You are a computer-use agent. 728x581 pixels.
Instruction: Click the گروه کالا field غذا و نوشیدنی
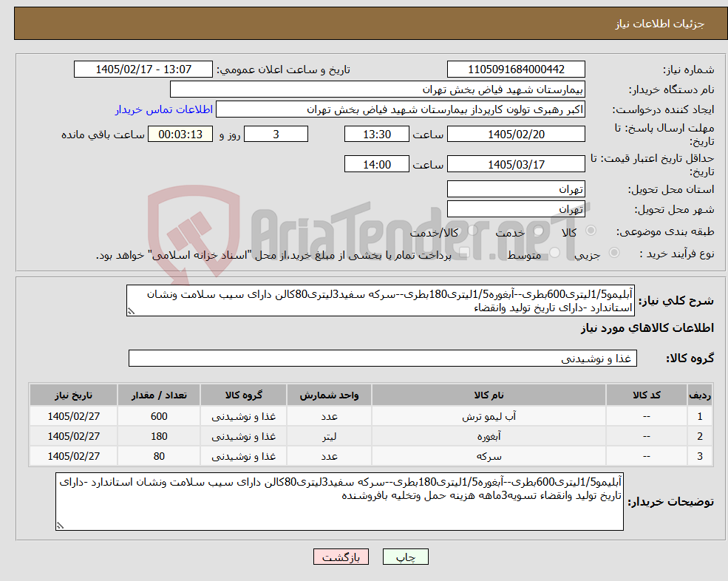pos(383,358)
